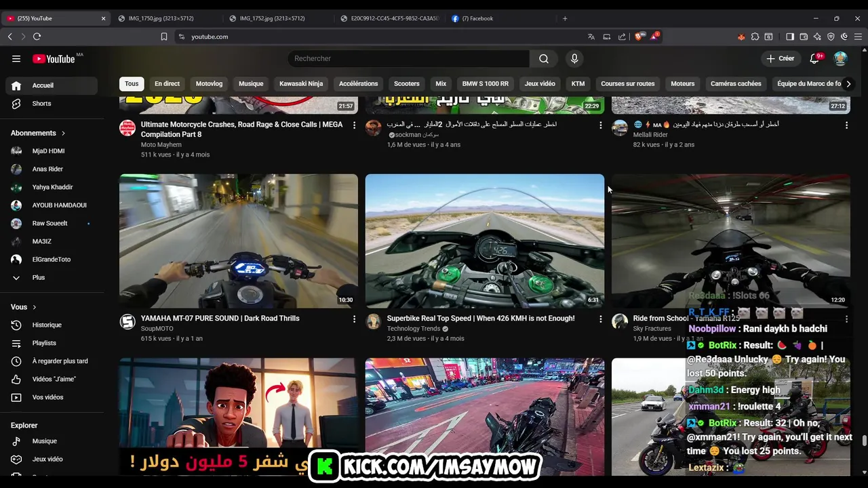Screen dimensions: 868x488
Task: Switch to IMG_1750.jpg browser tab
Action: (166, 18)
